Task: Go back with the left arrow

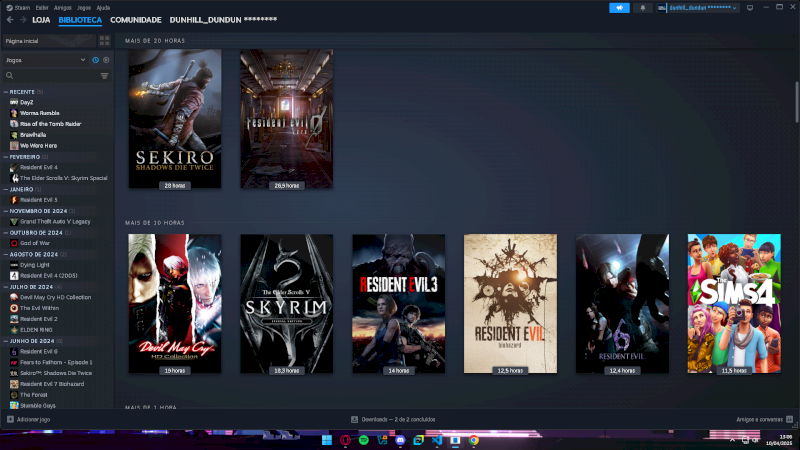Action: click(10, 20)
